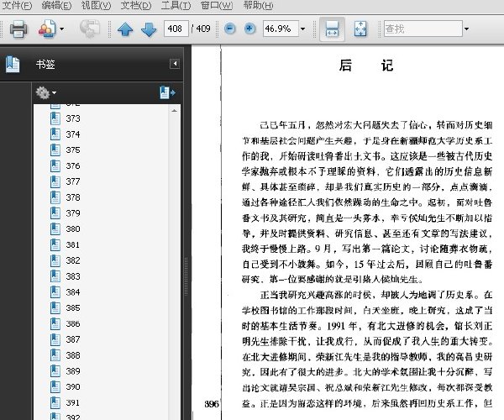Select bookmark 387
Image resolution: width=504 pixels, height=420 pixels.
73,339
